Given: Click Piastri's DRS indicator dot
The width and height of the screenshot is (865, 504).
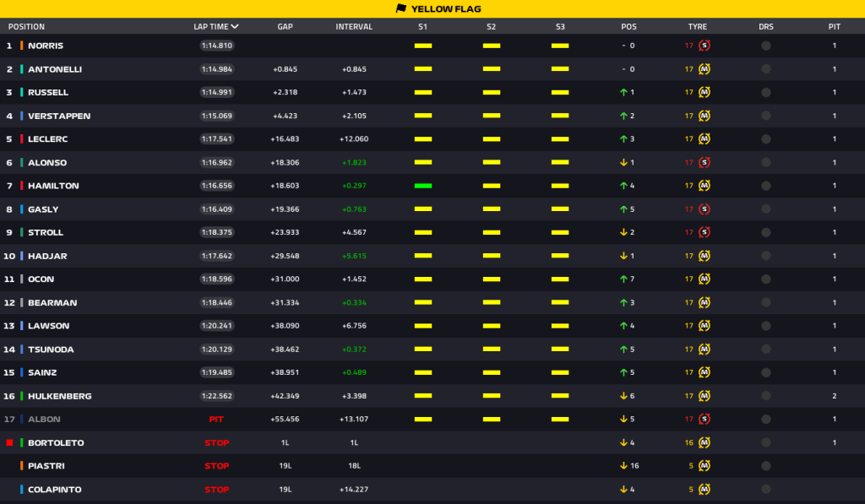Looking at the screenshot, I should [x=765, y=466].
